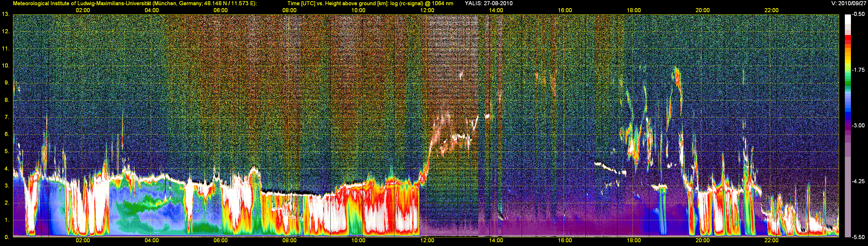The height and width of the screenshot is (246, 868).
Task: Click the '5.' height axis label
Action: [x=7, y=151]
